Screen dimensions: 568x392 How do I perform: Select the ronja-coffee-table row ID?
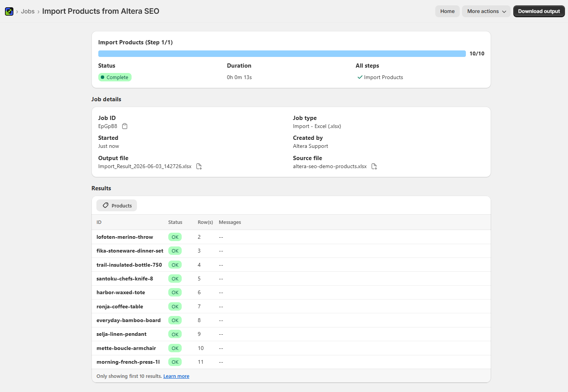click(120, 306)
